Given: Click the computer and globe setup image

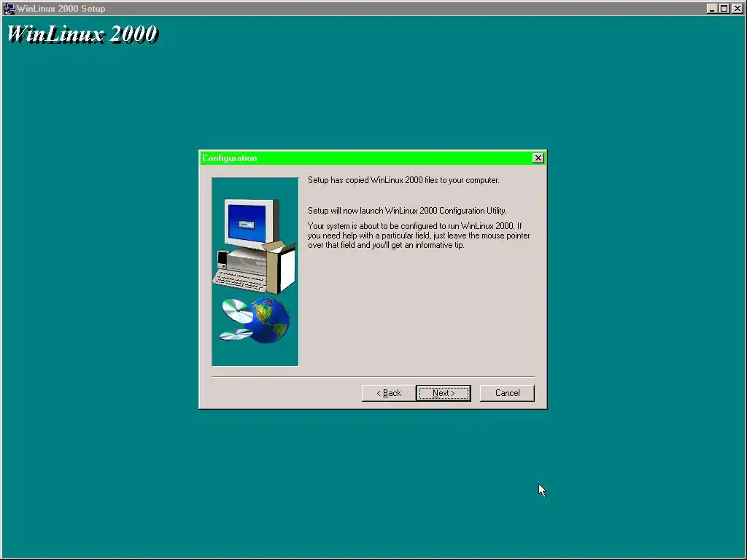Looking at the screenshot, I should [255, 271].
